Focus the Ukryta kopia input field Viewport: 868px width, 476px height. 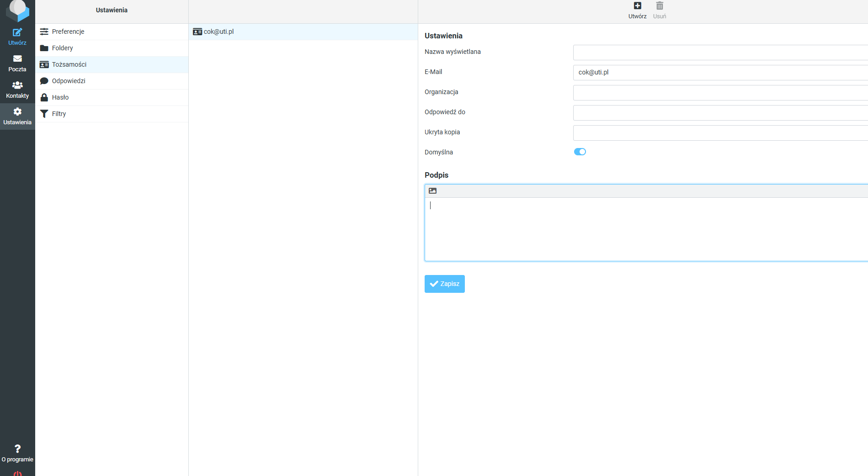[720, 133]
